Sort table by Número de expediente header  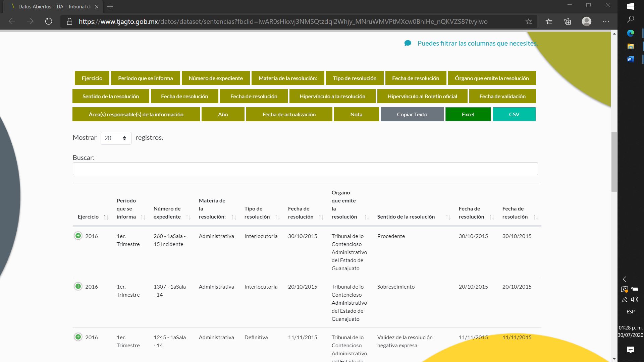tap(167, 213)
